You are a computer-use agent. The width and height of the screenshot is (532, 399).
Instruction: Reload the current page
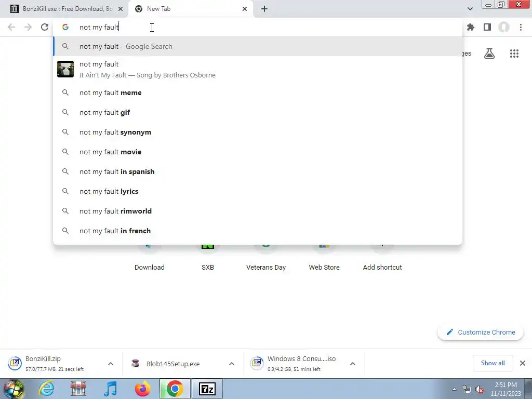45,27
